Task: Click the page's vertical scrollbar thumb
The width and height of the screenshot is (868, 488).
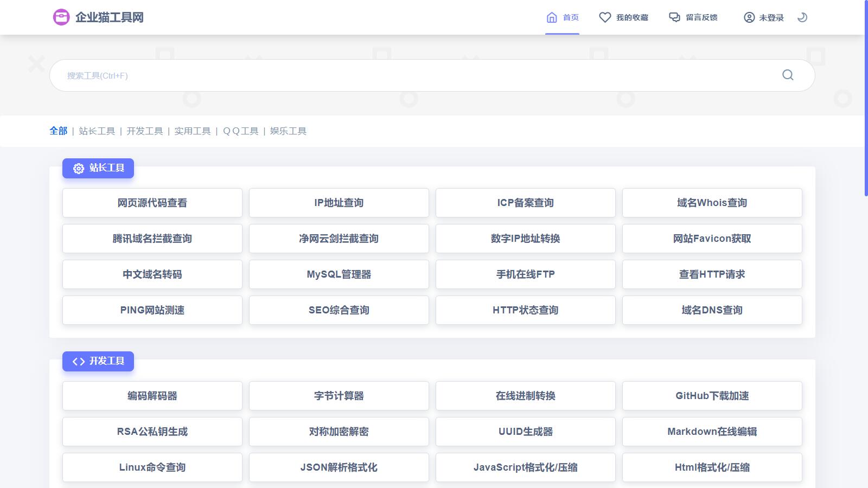Action: click(866, 98)
